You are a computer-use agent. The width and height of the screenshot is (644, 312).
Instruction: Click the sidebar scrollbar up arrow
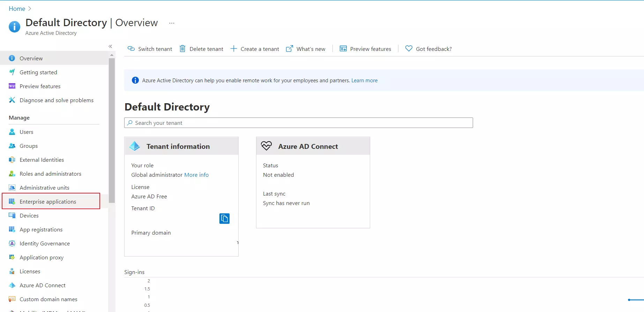tap(112, 55)
